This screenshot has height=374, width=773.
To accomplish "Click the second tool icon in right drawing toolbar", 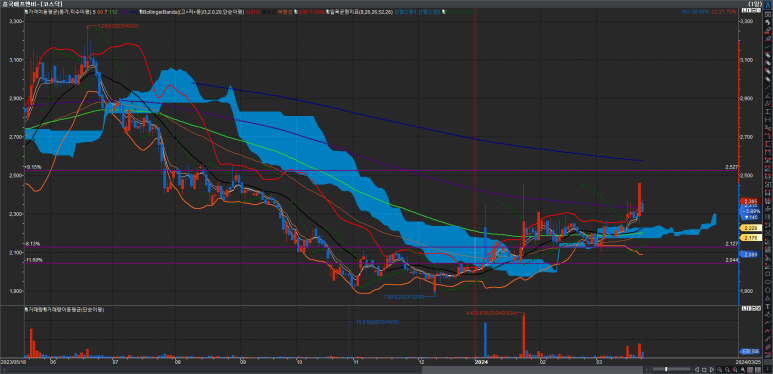I will (x=768, y=14).
